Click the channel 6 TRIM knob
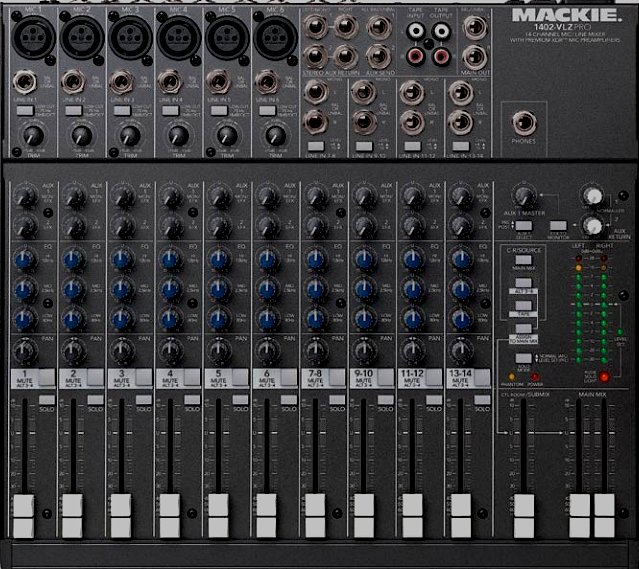639x569 pixels. click(x=275, y=136)
